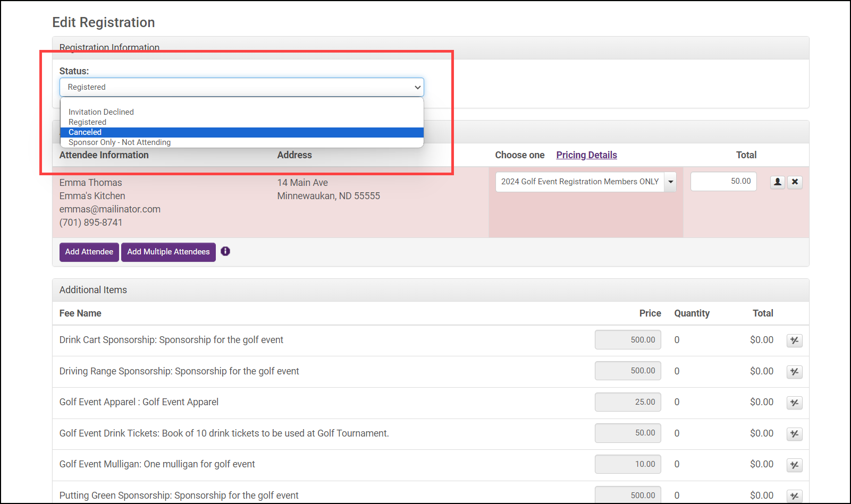Screen dimensions: 851x504
Task: Click plus/minus icon for Golf Event Drink Tickets
Action: click(794, 434)
